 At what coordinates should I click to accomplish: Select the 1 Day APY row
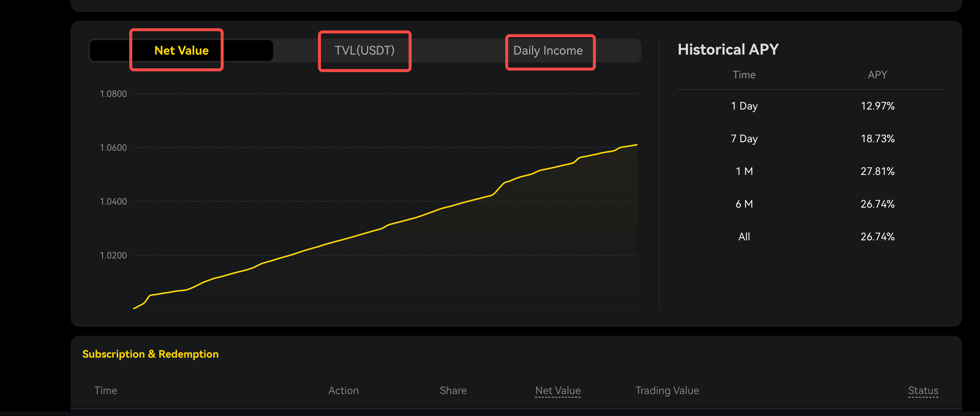point(811,106)
